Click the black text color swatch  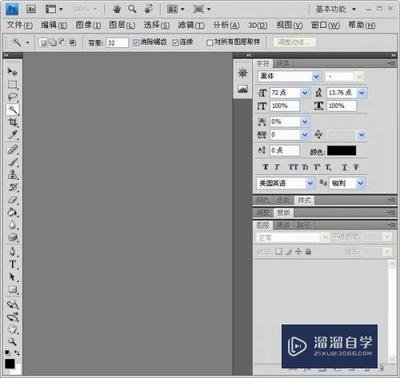[342, 151]
